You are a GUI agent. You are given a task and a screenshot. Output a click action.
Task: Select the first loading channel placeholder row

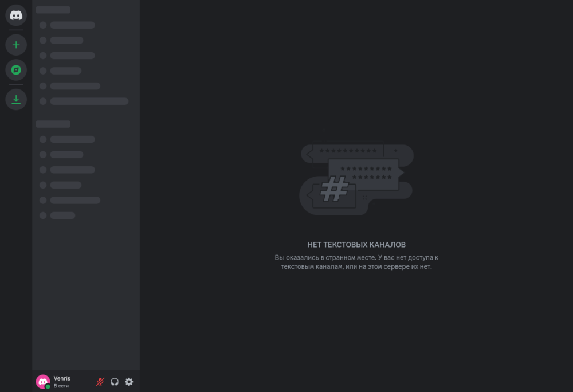[x=71, y=25]
